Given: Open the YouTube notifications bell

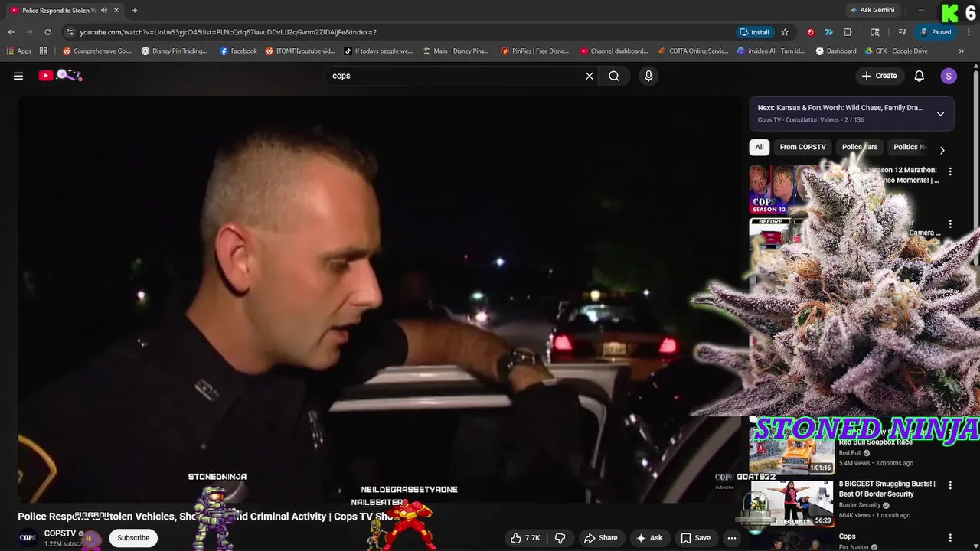Looking at the screenshot, I should tap(920, 76).
